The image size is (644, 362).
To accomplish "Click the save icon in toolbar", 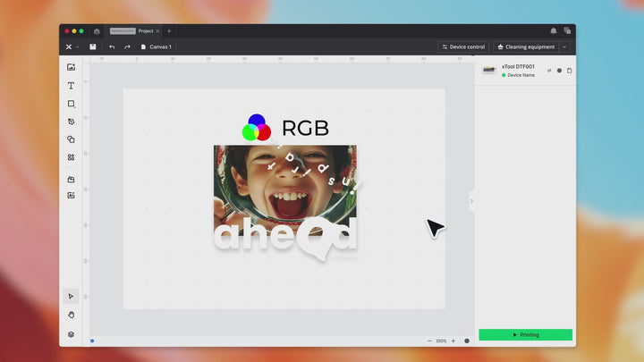I will tap(93, 46).
